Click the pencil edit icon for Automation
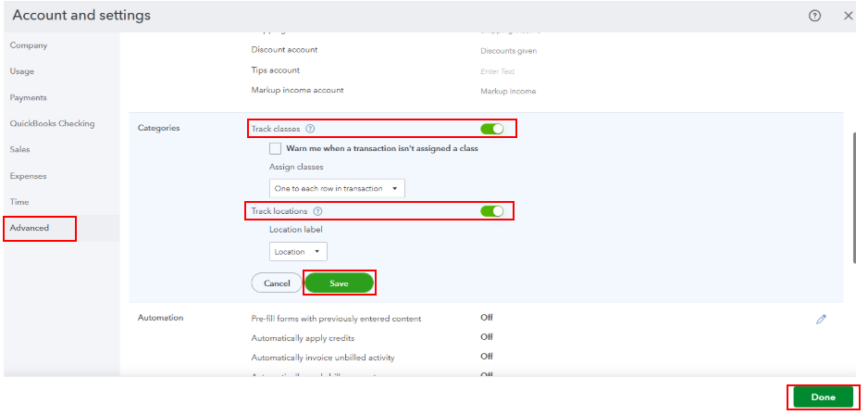The image size is (868, 415). point(821,319)
